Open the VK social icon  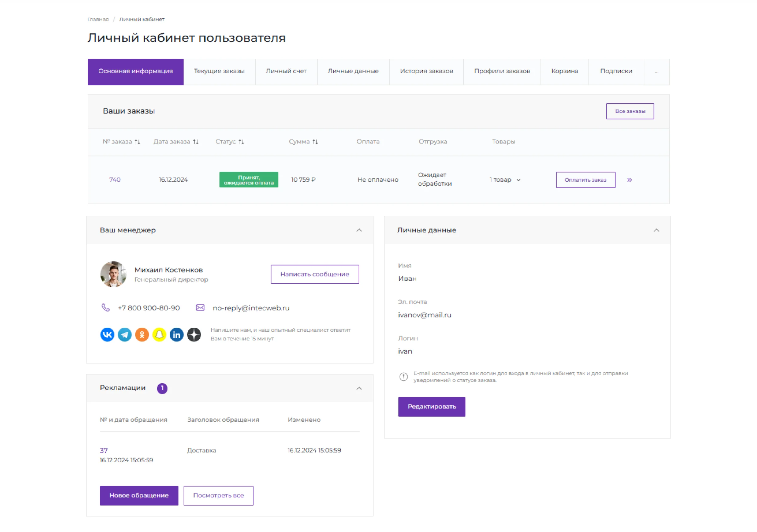[107, 335]
